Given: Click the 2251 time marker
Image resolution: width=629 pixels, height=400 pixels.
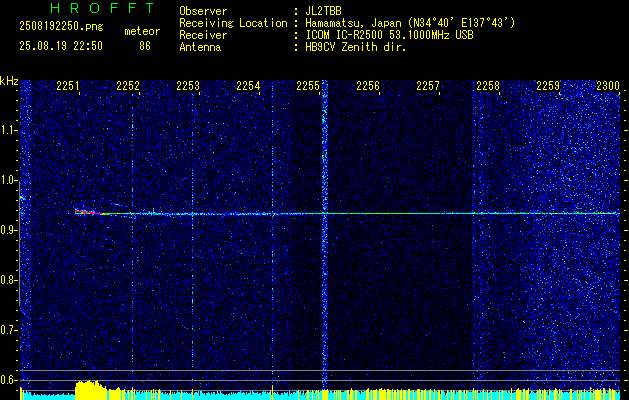Looking at the screenshot, I should 68,85.
